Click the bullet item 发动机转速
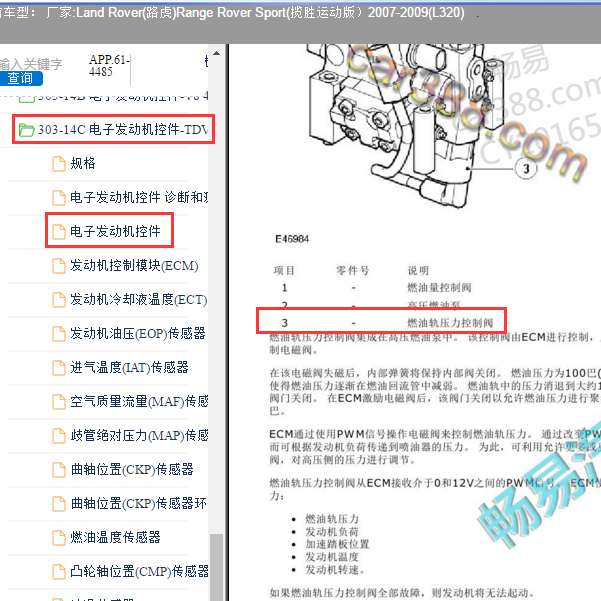601x601 pixels. tap(335, 570)
